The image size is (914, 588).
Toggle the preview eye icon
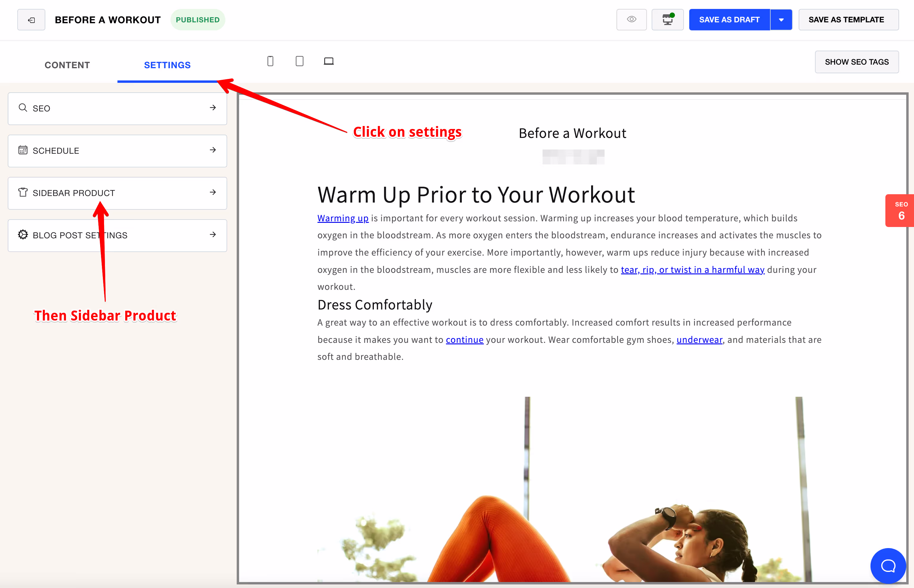point(631,19)
